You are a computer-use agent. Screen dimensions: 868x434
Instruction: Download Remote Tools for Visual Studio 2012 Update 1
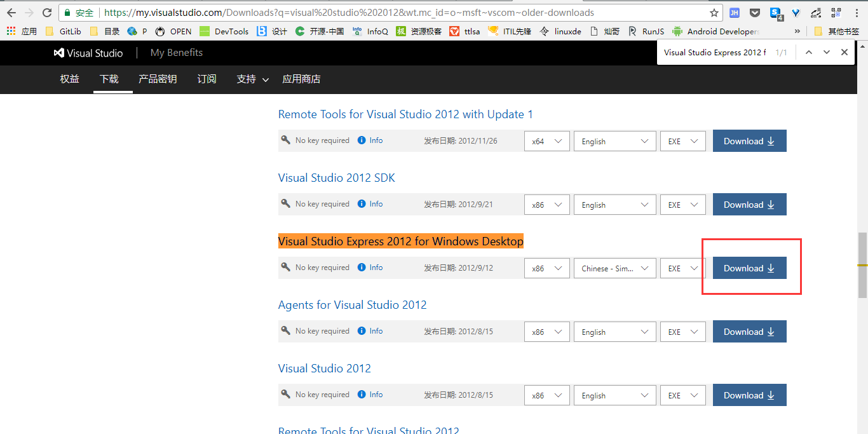[x=750, y=141]
